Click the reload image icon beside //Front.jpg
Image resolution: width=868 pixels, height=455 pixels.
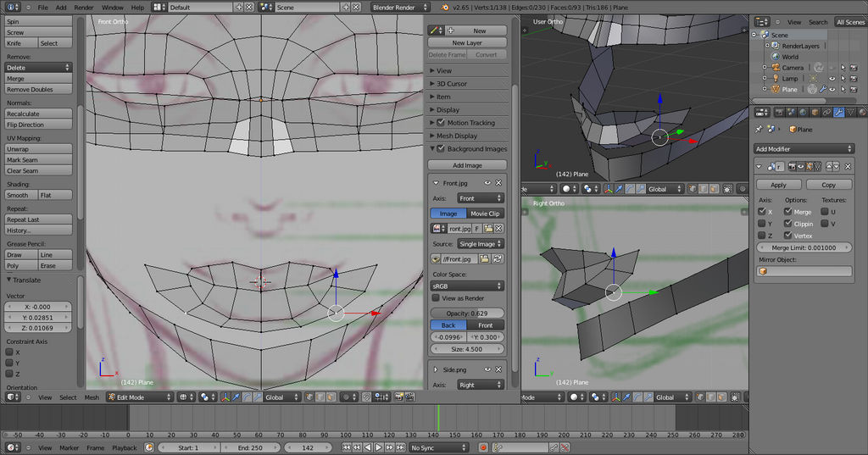(x=498, y=259)
